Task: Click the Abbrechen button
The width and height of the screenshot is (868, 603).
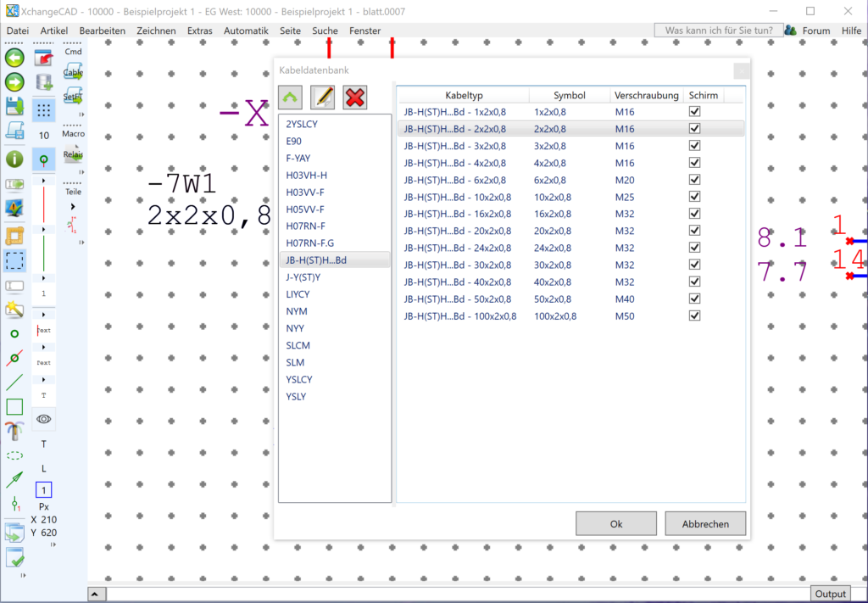Action: (x=705, y=524)
